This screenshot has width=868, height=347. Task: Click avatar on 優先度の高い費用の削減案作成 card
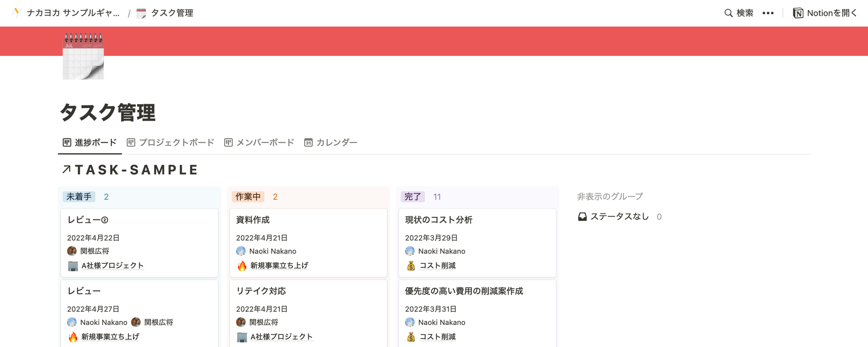[410, 322]
